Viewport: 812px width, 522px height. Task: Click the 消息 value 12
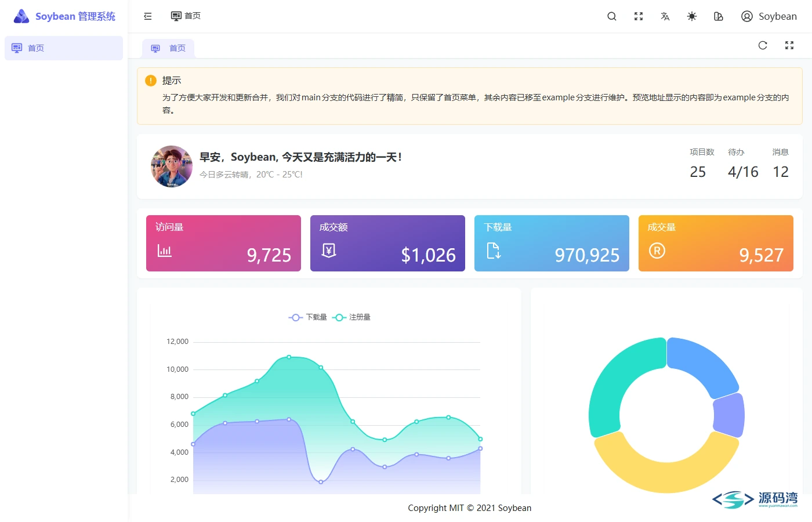click(781, 172)
